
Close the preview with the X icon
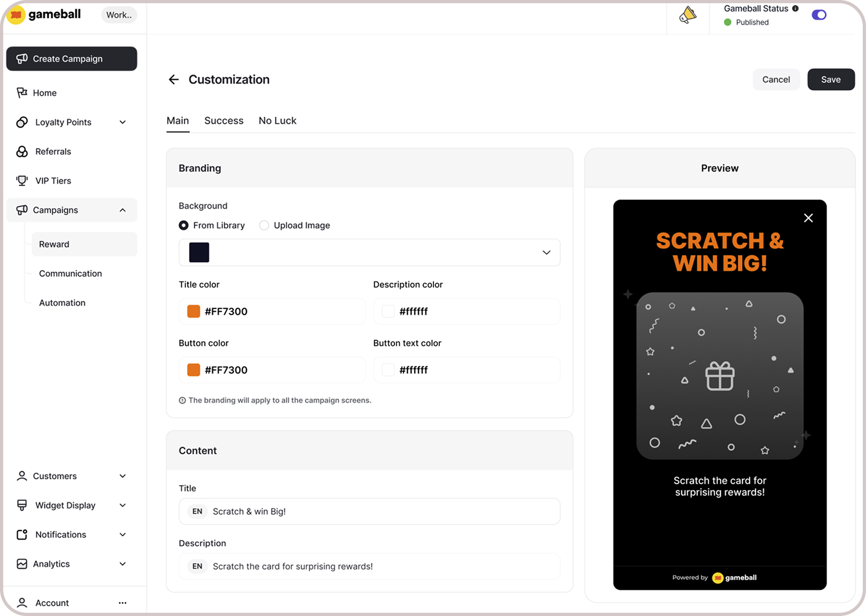tap(808, 218)
